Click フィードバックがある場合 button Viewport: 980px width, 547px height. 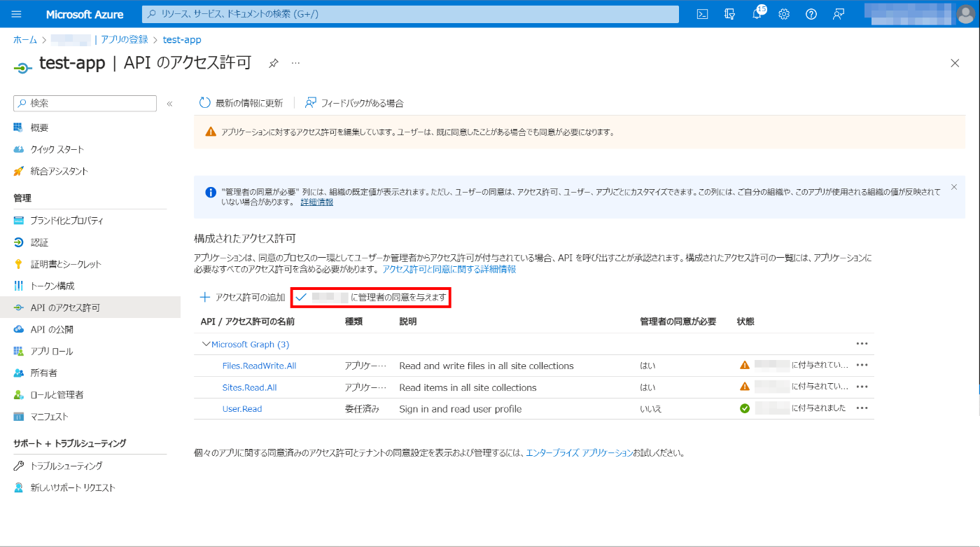pos(354,103)
